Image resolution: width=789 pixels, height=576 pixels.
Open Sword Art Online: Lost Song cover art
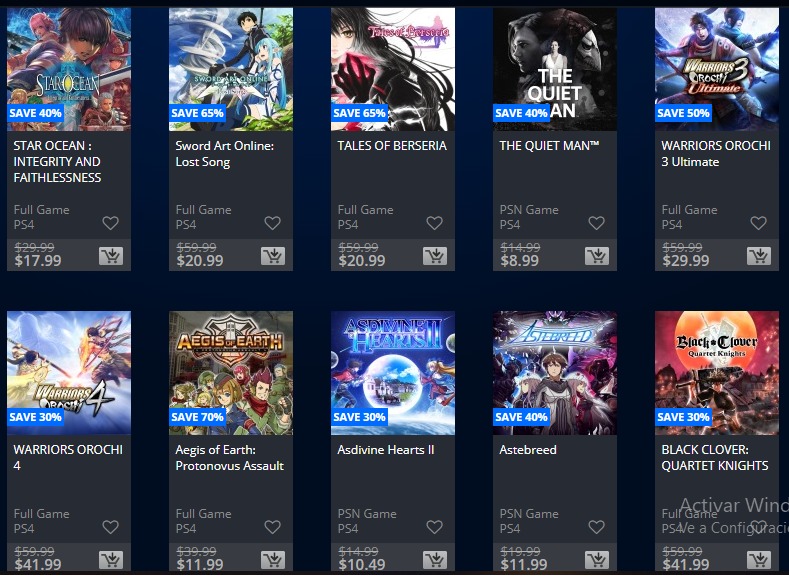pyautogui.click(x=231, y=69)
